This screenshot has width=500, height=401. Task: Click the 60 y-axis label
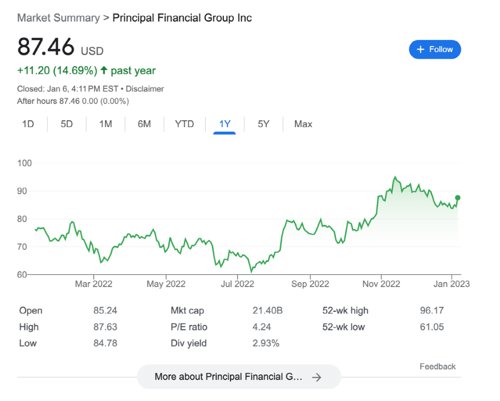[22, 274]
